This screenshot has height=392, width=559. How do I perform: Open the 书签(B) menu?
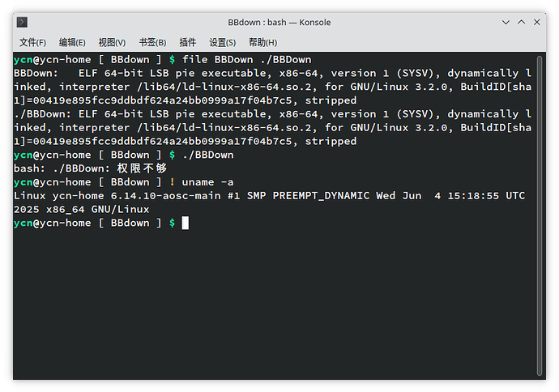point(152,42)
